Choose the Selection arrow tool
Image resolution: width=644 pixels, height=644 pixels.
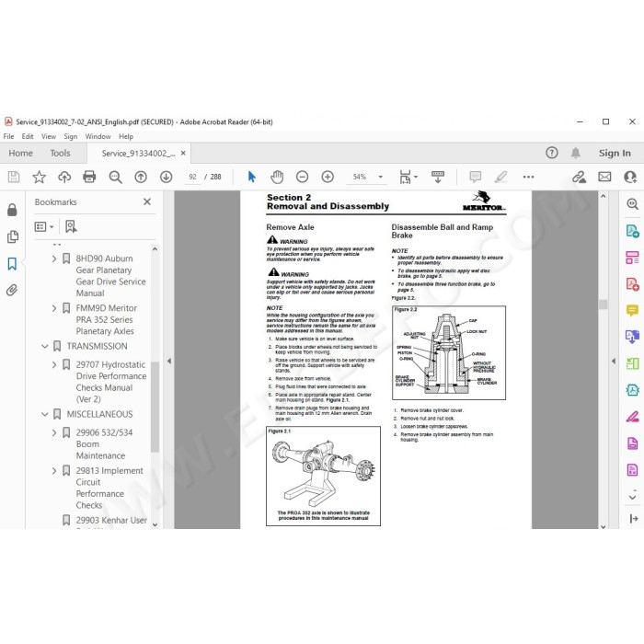(252, 177)
